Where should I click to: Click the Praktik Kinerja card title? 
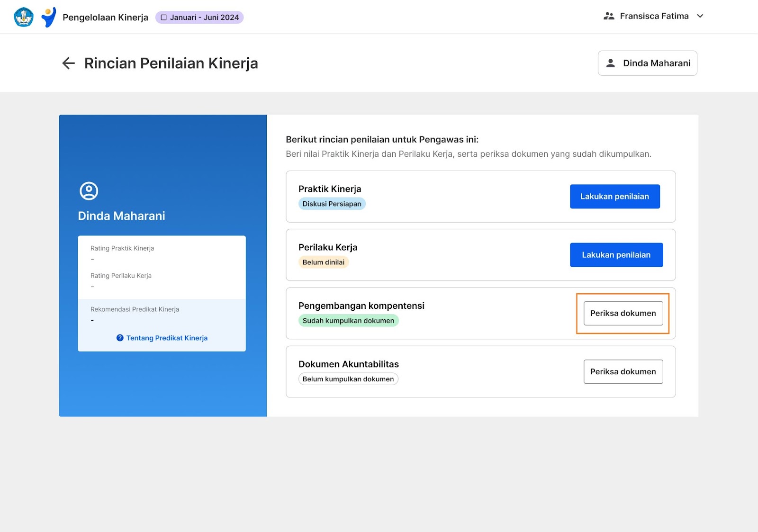coord(330,189)
